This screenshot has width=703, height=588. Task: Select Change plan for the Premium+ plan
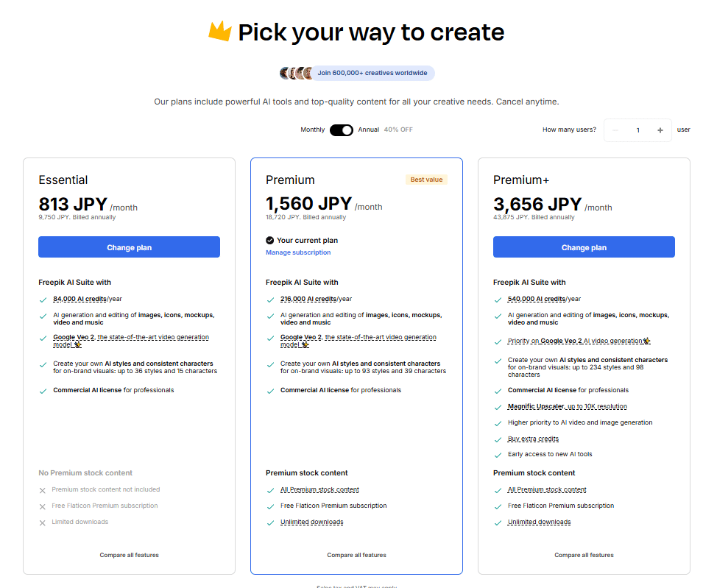(584, 247)
